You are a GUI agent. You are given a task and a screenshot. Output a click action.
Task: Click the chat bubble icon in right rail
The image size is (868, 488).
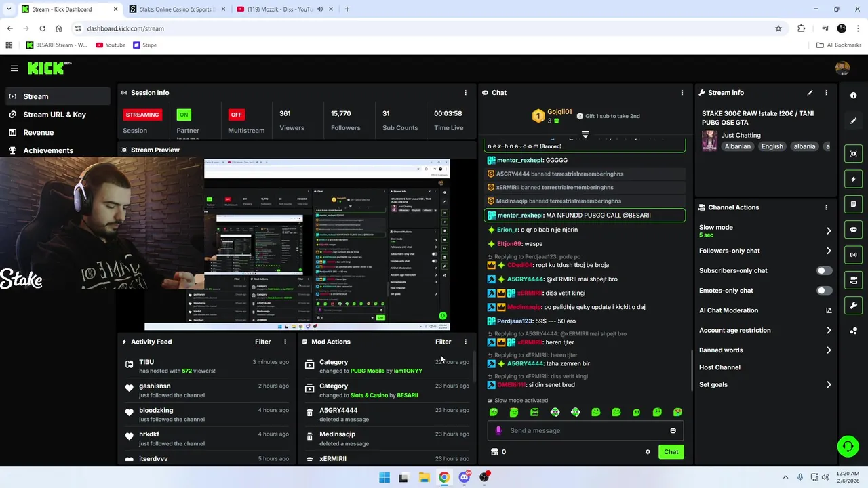[853, 230]
